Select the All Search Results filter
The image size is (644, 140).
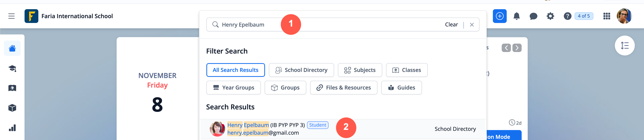pos(235,70)
